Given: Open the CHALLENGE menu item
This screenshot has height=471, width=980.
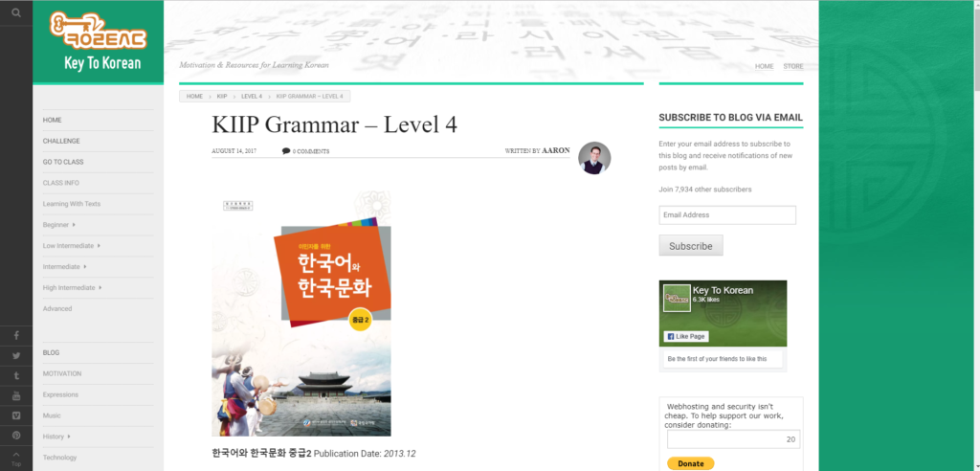Looking at the screenshot, I should point(61,141).
